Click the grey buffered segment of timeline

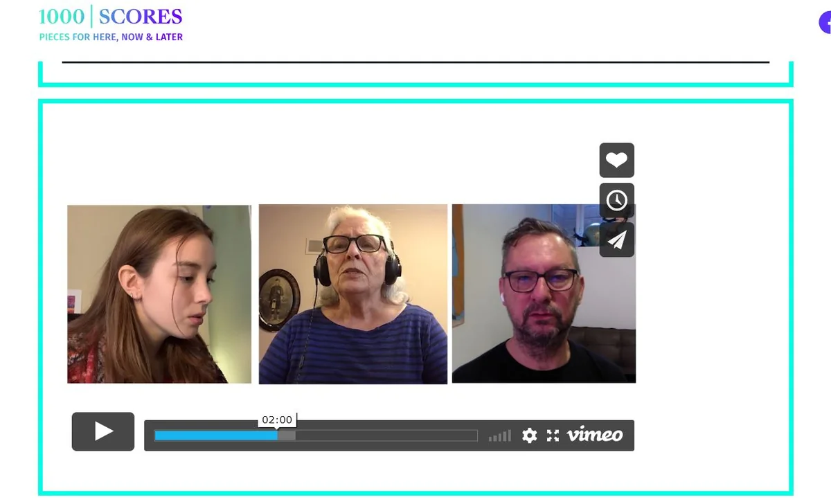(x=286, y=435)
